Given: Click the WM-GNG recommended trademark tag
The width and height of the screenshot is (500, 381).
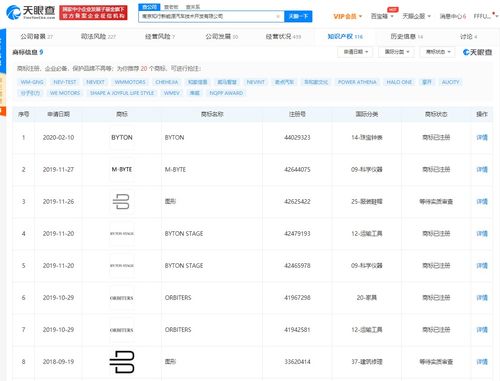Looking at the screenshot, I should pyautogui.click(x=32, y=82).
